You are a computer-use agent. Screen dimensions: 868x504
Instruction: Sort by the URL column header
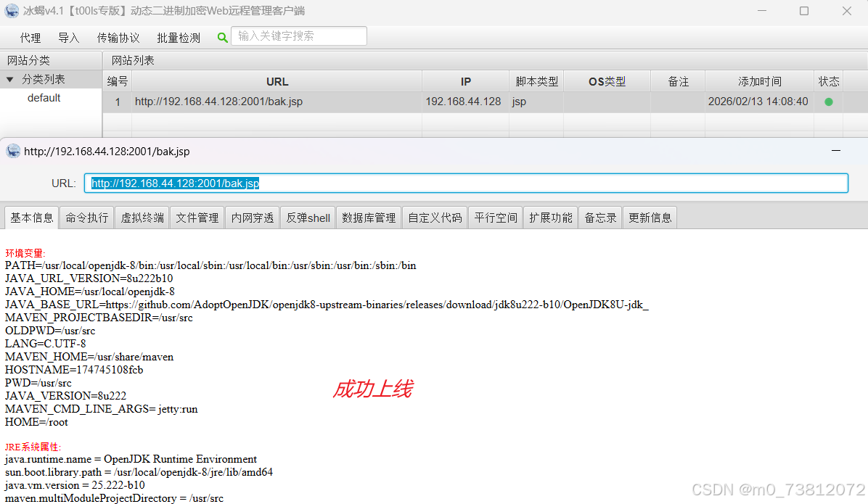pyautogui.click(x=277, y=81)
